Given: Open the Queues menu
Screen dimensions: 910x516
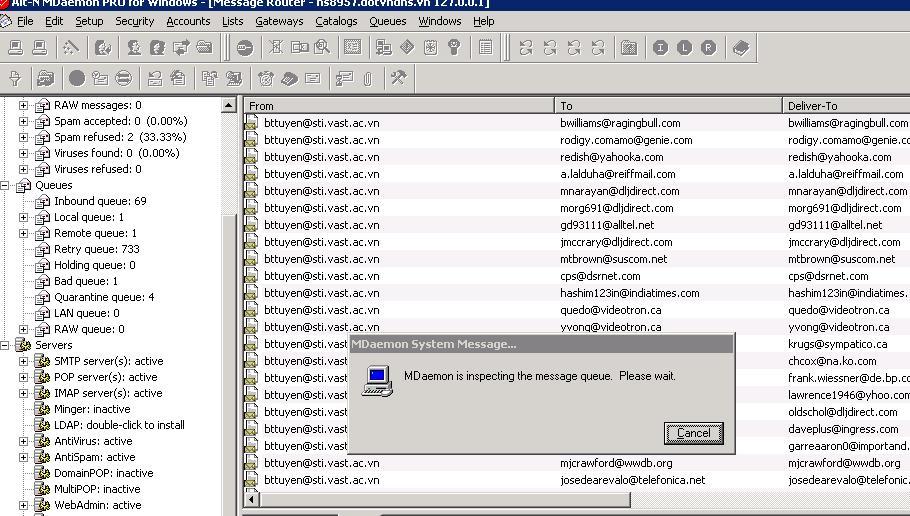Looking at the screenshot, I should click(388, 21).
